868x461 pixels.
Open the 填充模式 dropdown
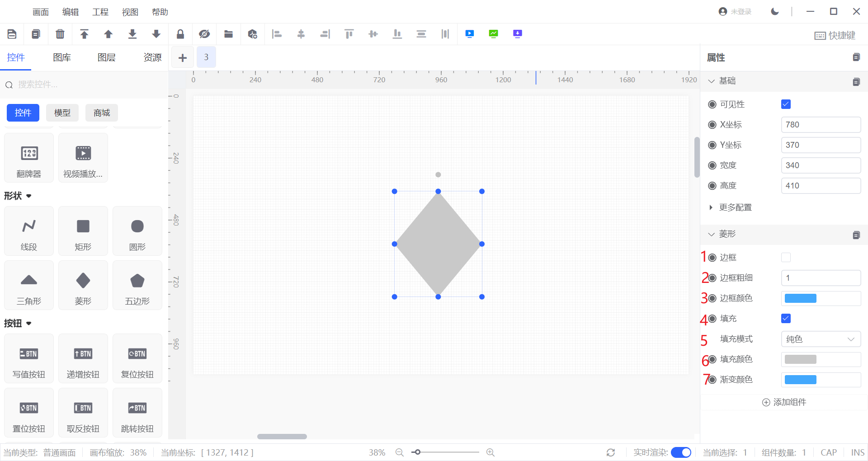pyautogui.click(x=821, y=339)
